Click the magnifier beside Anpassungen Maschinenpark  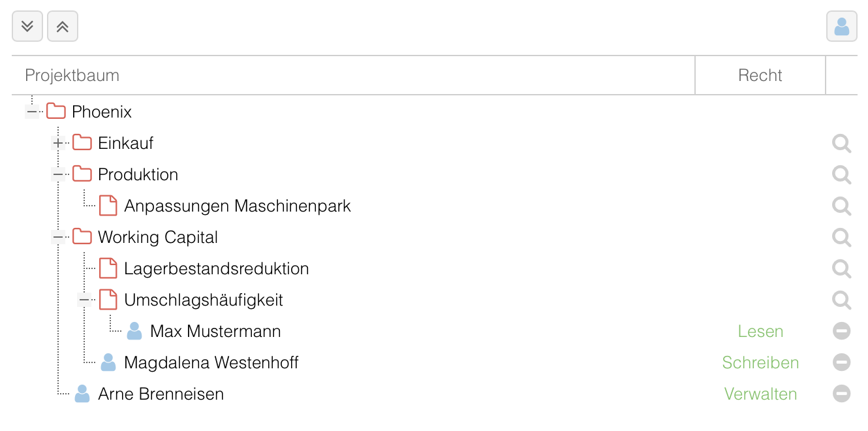point(842,206)
